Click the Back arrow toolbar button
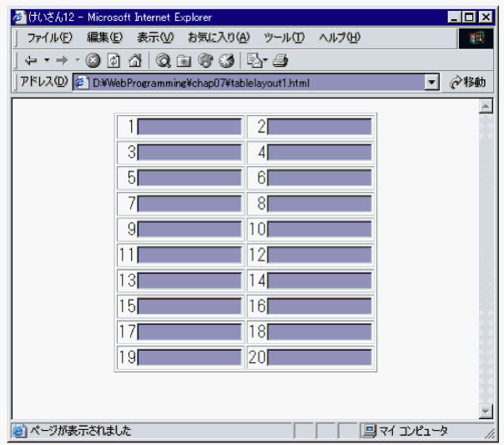 pyautogui.click(x=31, y=60)
